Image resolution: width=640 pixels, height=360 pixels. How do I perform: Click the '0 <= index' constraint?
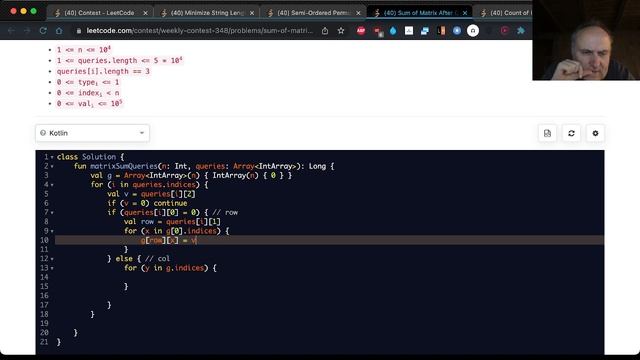pyautogui.click(x=88, y=93)
